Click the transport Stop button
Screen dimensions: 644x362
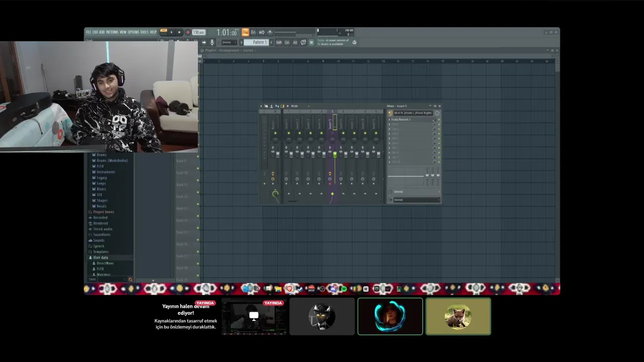(179, 32)
